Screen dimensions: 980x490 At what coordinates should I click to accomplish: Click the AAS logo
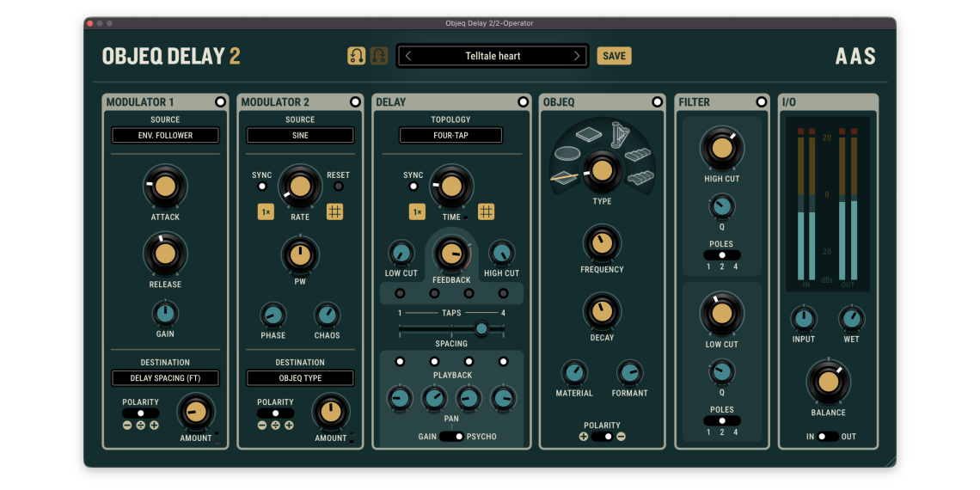pos(855,57)
